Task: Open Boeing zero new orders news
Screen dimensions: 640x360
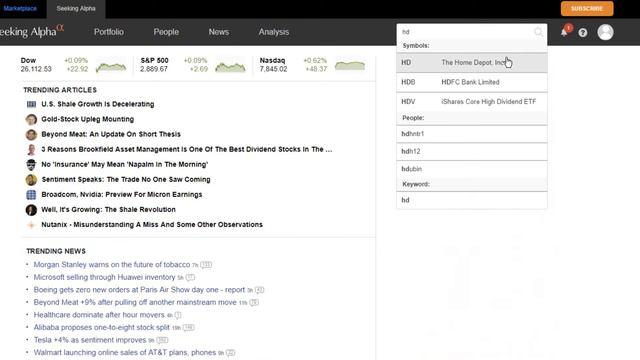Action: [139, 290]
